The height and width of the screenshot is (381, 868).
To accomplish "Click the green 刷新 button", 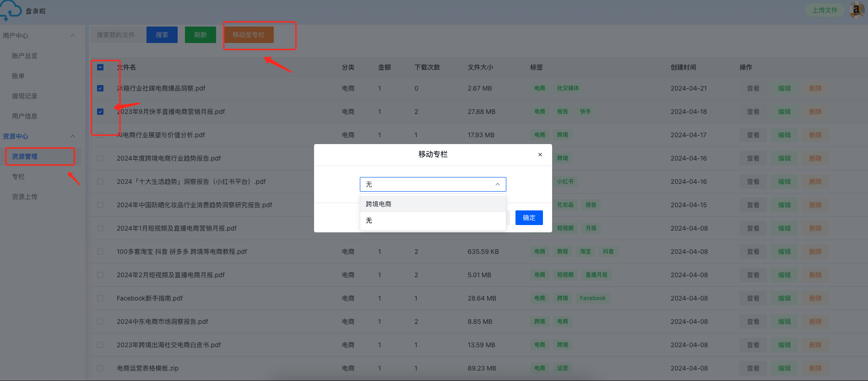I will coord(201,35).
